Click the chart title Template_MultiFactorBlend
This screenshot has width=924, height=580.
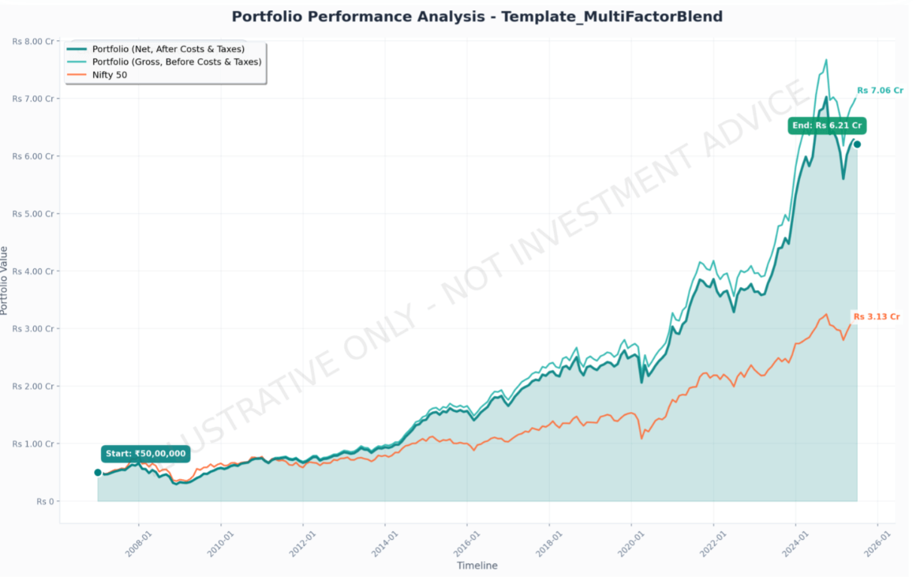tap(477, 17)
